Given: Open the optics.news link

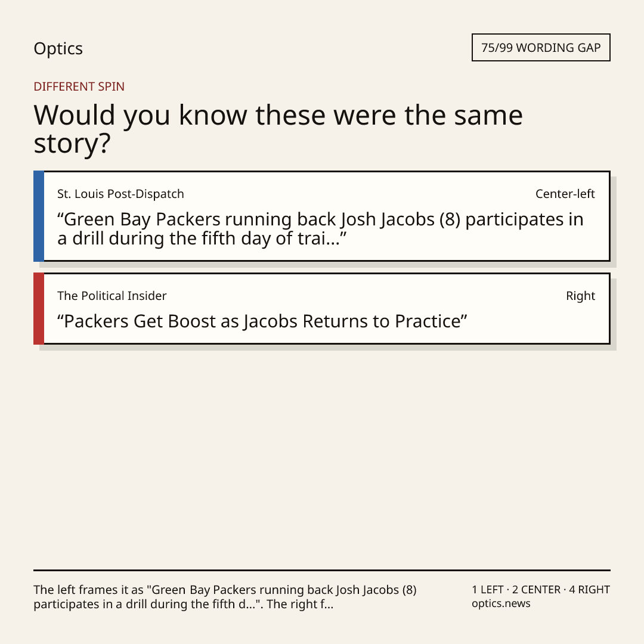Looking at the screenshot, I should click(501, 603).
